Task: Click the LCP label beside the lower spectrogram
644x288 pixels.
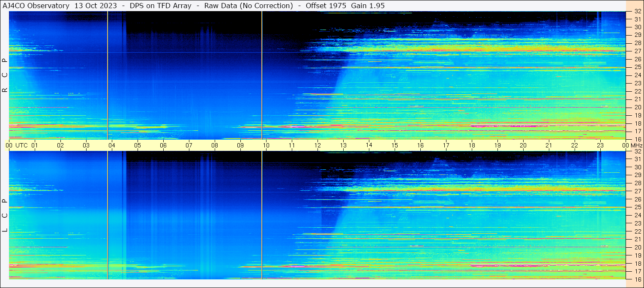Action: coord(5,215)
